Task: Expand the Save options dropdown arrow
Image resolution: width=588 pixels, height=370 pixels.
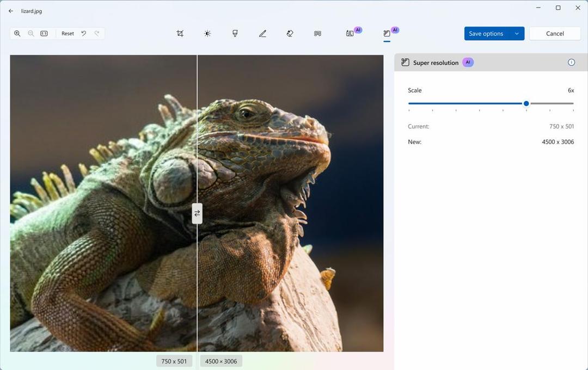Action: (517, 33)
